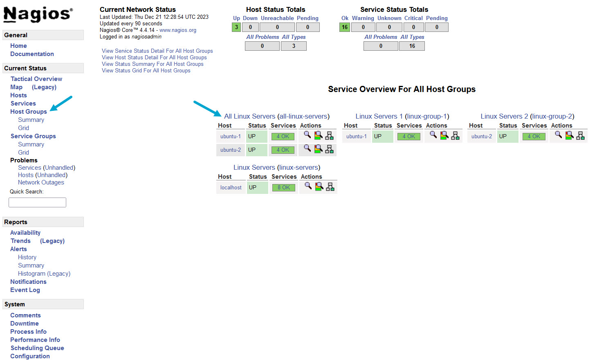Image resolution: width=597 pixels, height=364 pixels.
Task: Open the status map icon for localhost
Action: [329, 186]
